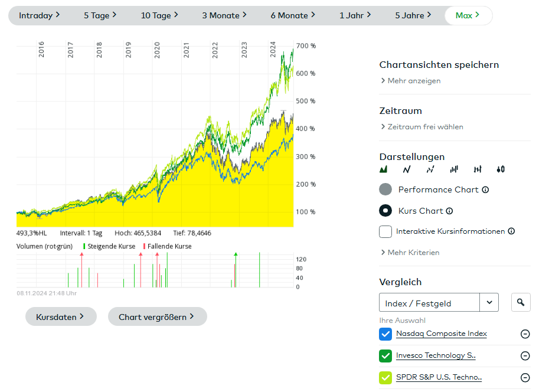Uncheck the Invesco Technology comparison checkbox
The width and height of the screenshot is (536, 392).
click(385, 356)
